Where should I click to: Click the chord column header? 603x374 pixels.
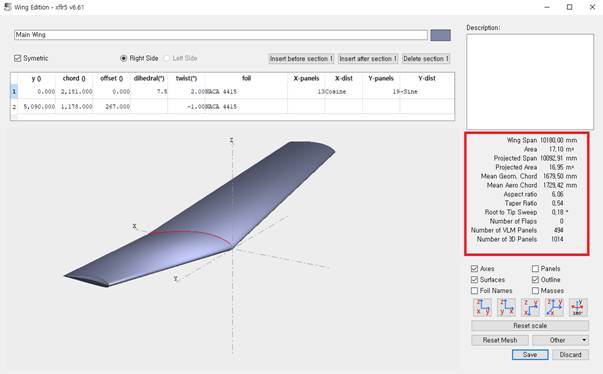[75, 78]
